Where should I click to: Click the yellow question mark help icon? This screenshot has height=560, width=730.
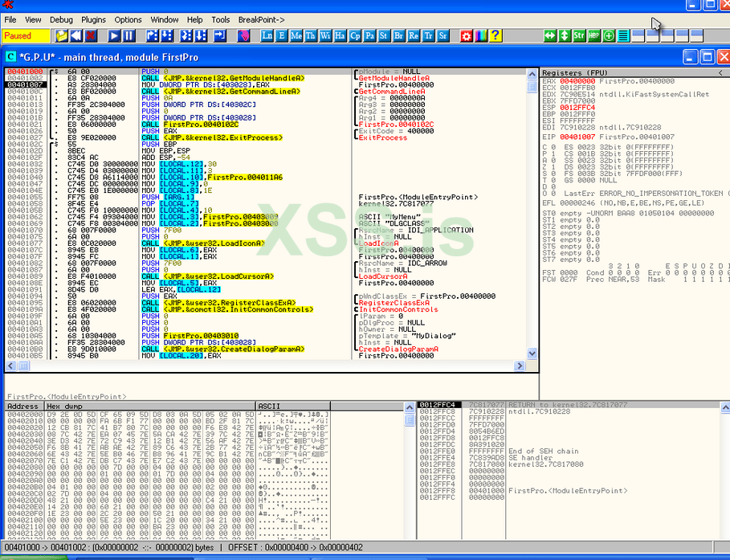click(x=496, y=36)
